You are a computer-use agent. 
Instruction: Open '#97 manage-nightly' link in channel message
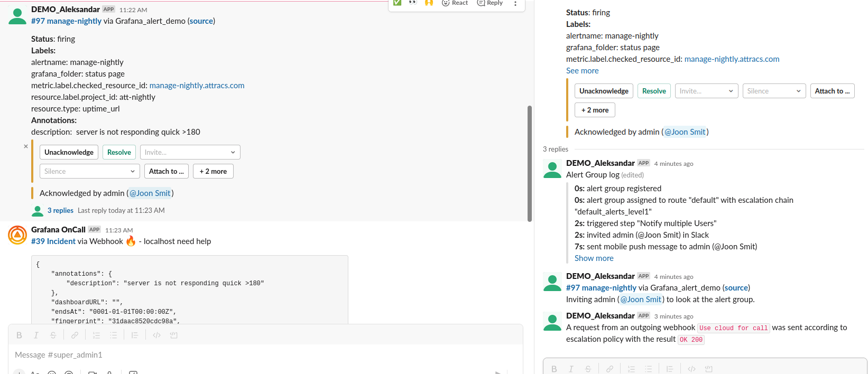click(x=66, y=21)
